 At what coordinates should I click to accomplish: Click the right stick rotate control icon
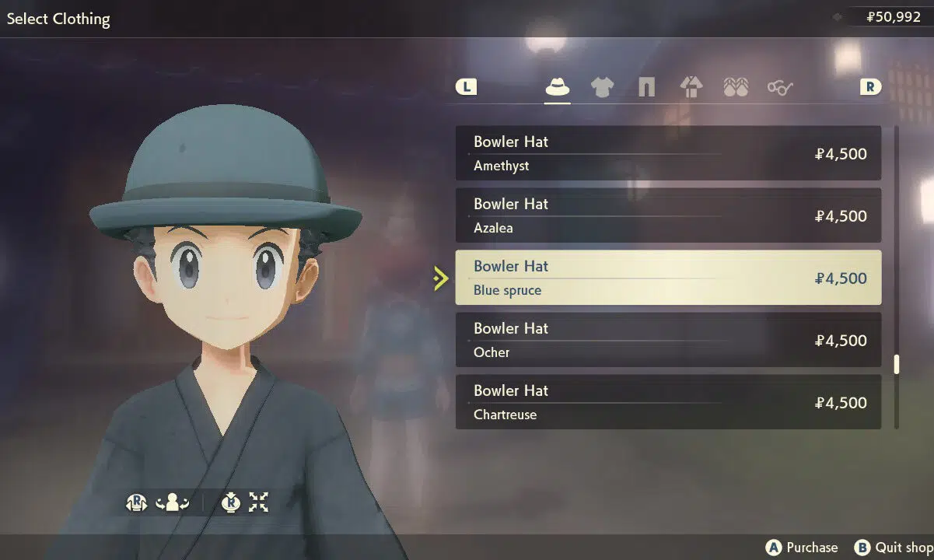point(136,502)
